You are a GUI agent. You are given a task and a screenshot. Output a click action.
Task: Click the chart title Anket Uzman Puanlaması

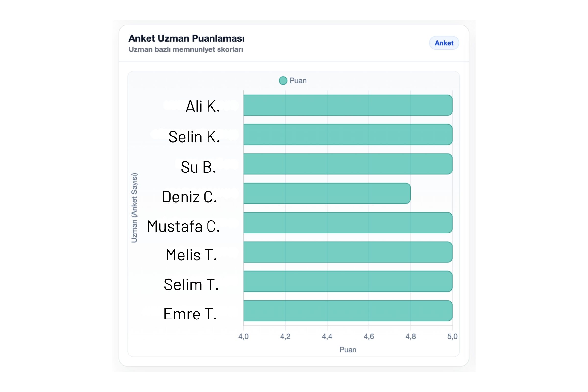(x=187, y=38)
